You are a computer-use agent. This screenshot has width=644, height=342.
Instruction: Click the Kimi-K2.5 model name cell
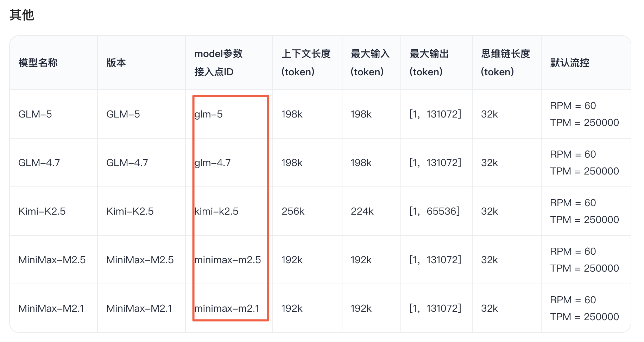[42, 211]
